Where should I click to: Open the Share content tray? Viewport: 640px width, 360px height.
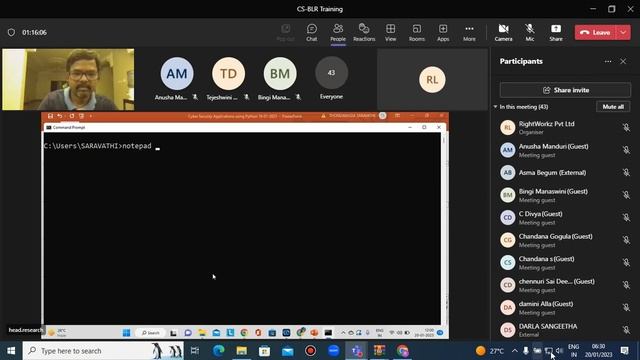[x=556, y=32]
